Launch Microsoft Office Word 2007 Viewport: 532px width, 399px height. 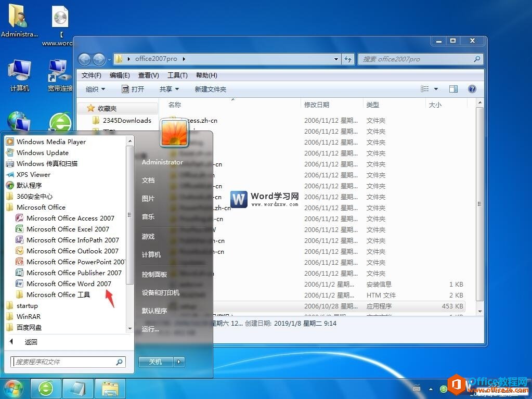64,284
